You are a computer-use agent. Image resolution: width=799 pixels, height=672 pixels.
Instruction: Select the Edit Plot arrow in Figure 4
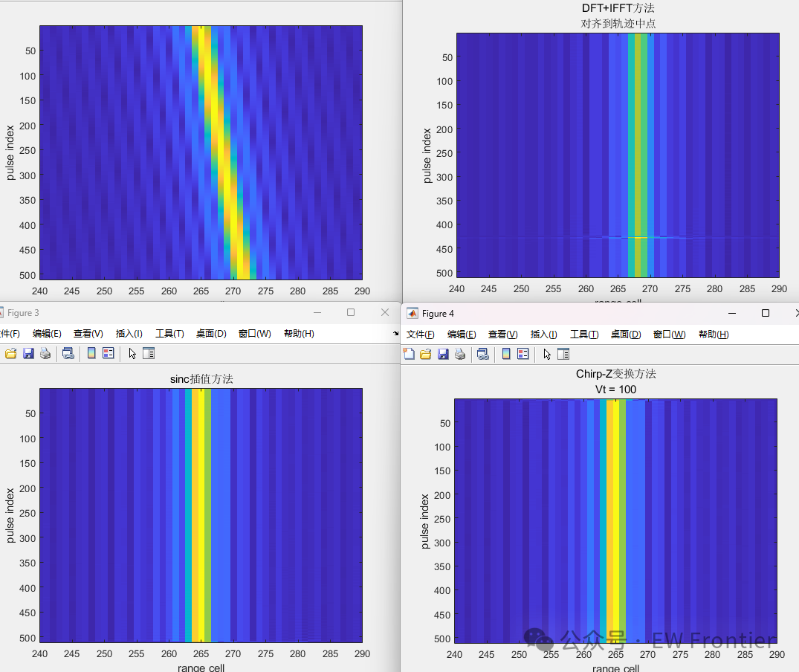coord(547,354)
